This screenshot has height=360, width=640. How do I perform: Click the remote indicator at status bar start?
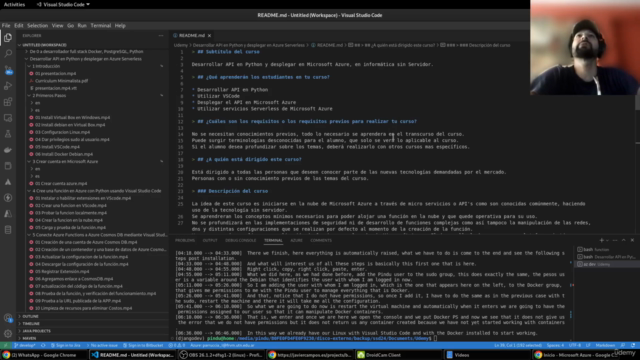(5, 345)
